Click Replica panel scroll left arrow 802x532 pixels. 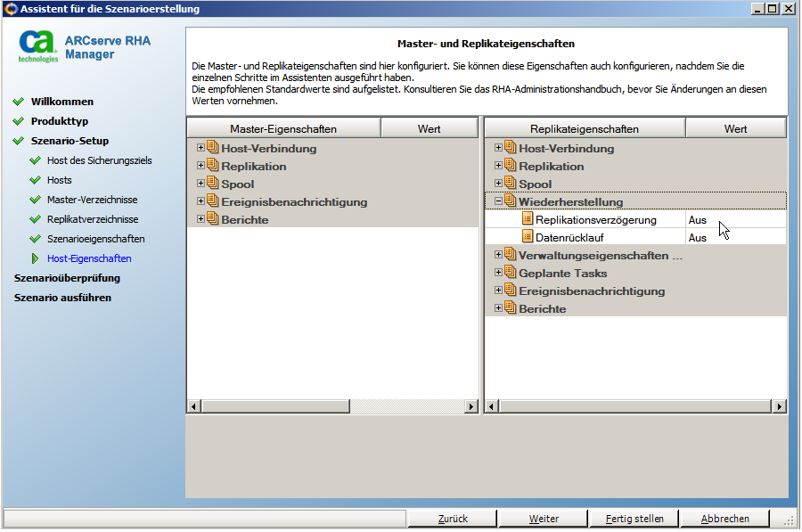(x=492, y=406)
